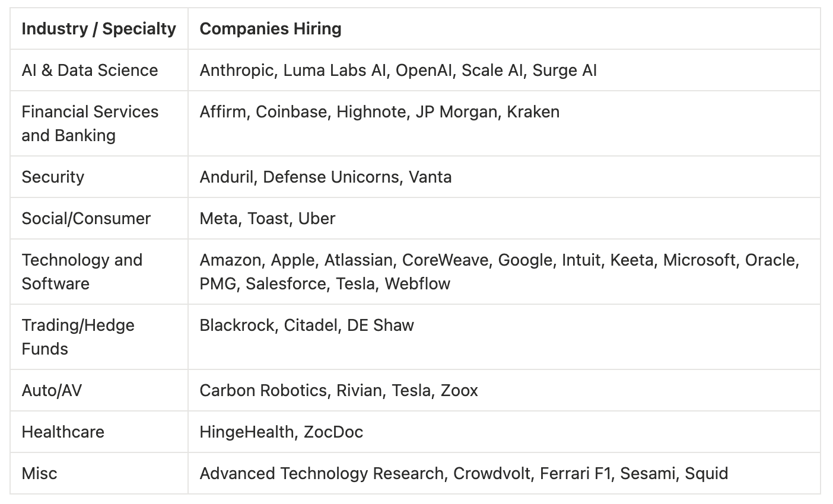This screenshot has width=833, height=504.
Task: Click the Technology and Software cell
Action: click(82, 272)
